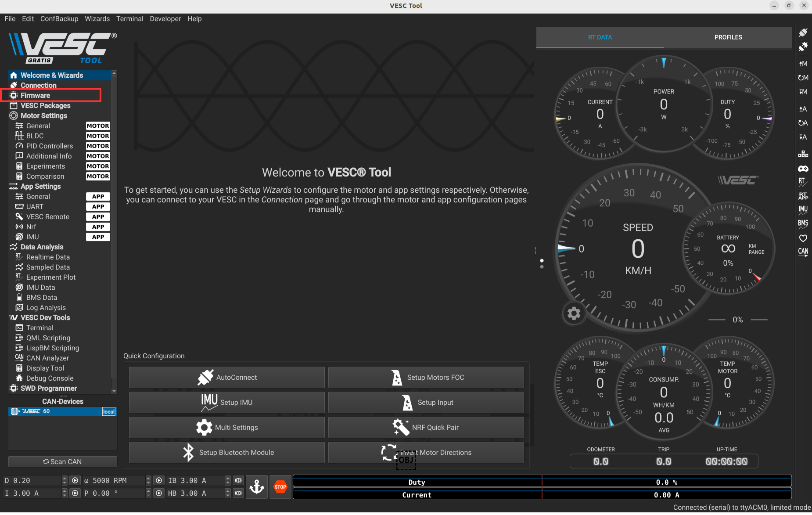Apply HB 3.00 A handbrake button
The height and width of the screenshot is (515, 812).
(x=238, y=493)
